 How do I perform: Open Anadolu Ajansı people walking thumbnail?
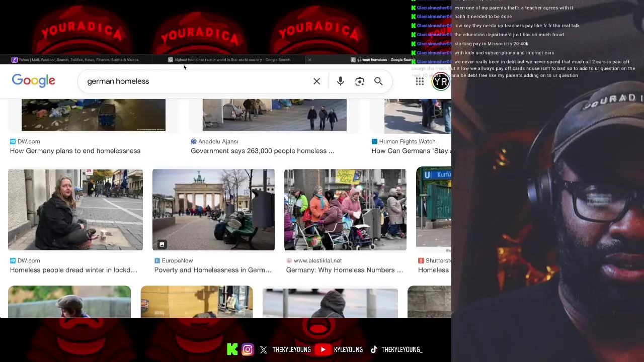point(275,115)
